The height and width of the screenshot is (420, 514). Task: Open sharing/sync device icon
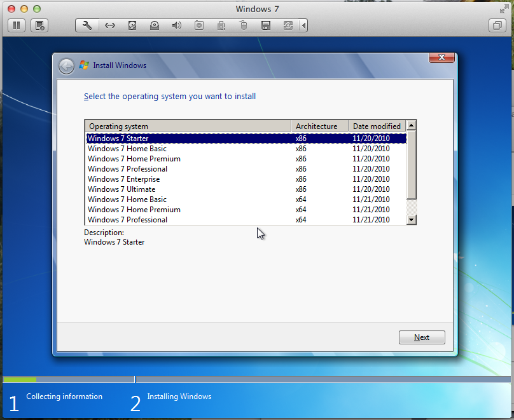(x=288, y=25)
